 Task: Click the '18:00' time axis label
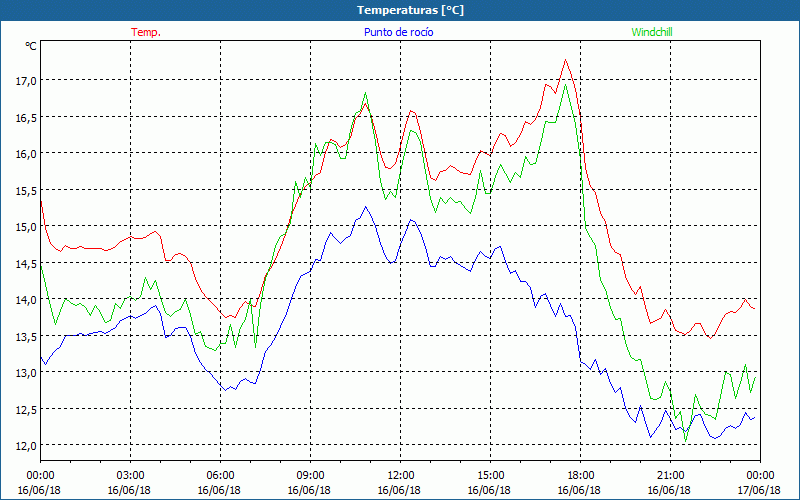pyautogui.click(x=581, y=476)
